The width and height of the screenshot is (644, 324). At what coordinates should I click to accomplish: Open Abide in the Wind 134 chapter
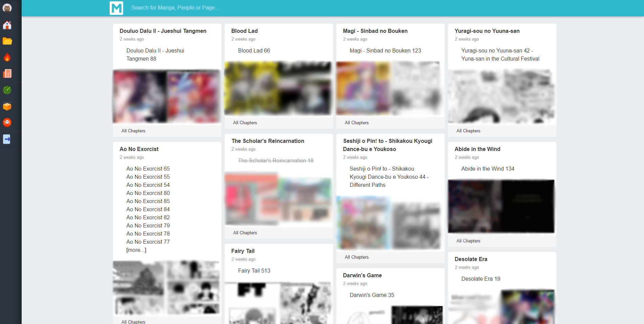click(488, 169)
